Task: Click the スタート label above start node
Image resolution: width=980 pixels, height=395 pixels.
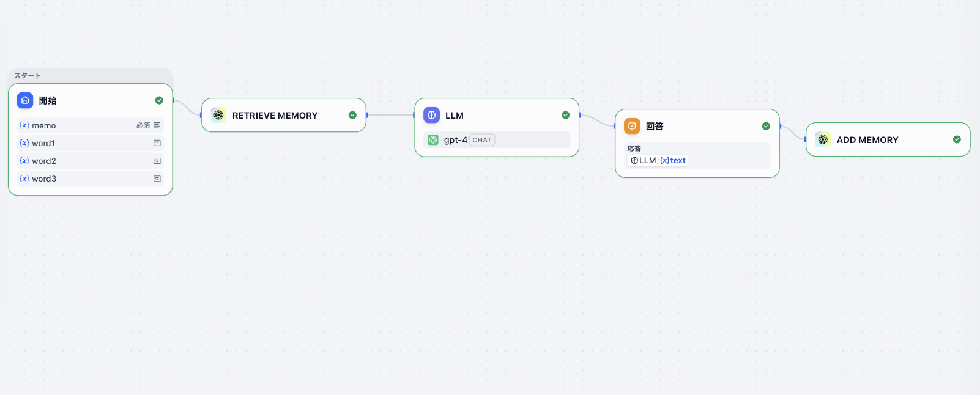Action: click(28, 76)
